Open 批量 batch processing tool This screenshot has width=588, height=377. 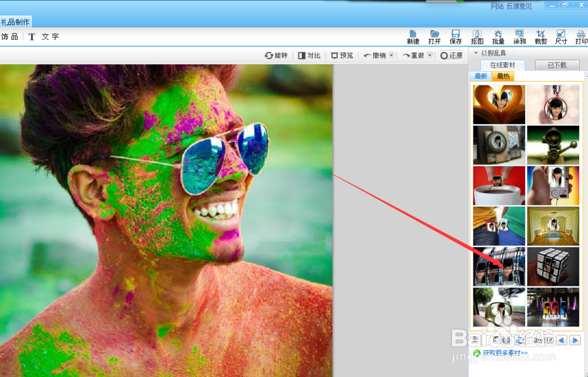[498, 37]
